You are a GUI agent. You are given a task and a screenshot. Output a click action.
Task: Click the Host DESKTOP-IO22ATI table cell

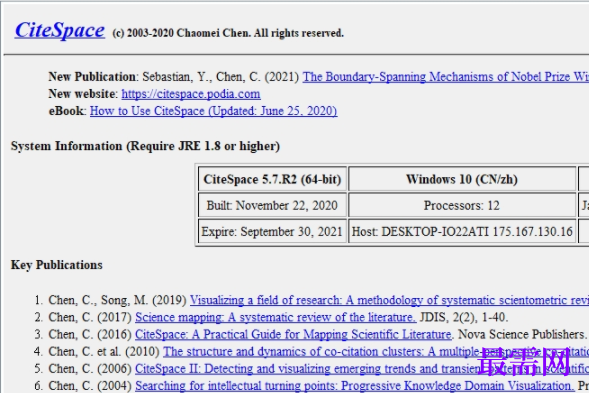click(462, 231)
